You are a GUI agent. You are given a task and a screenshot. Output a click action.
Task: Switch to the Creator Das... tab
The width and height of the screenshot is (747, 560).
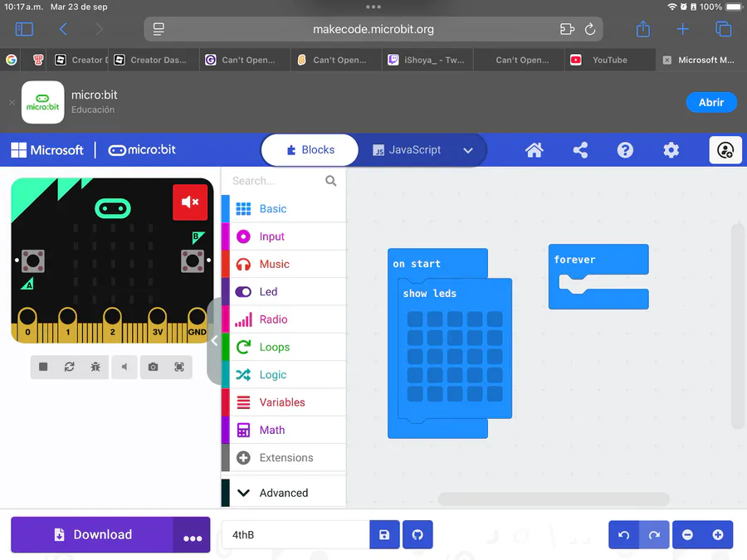click(154, 60)
